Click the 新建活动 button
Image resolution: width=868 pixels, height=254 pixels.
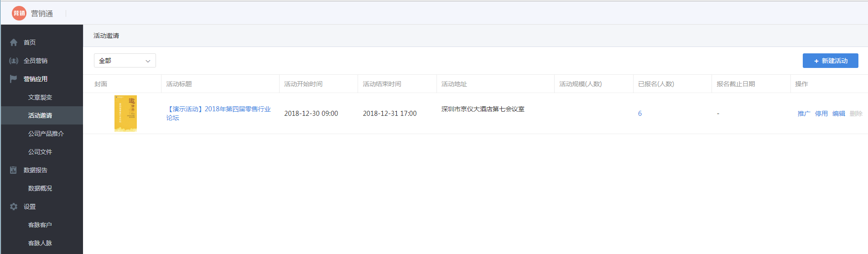(830, 61)
